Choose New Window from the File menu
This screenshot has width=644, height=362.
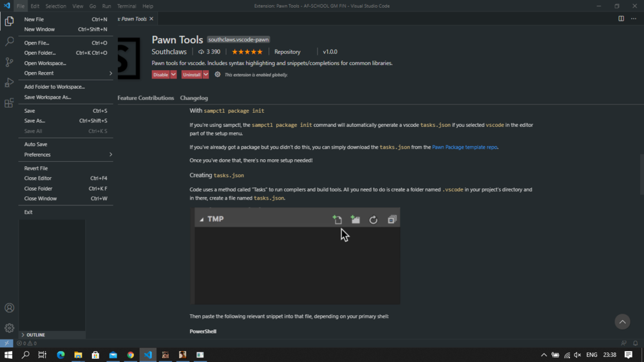66,29
